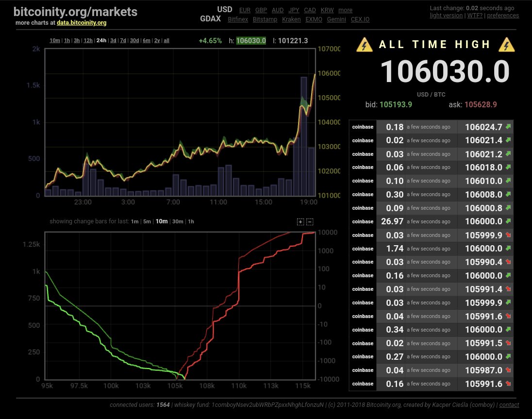This screenshot has height=419, width=532.
Task: Set change bars to last 30m
Action: 178,221
